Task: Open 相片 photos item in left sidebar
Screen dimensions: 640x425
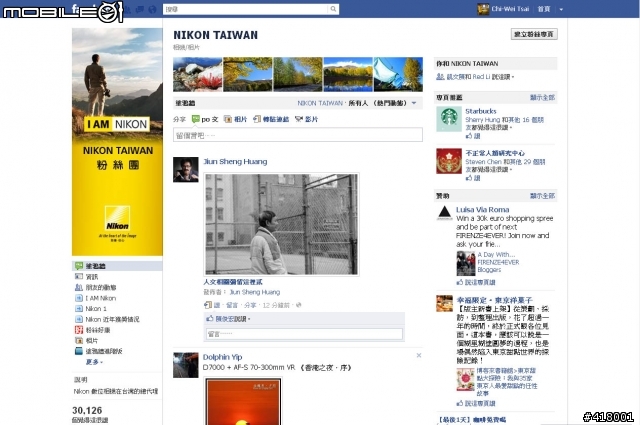Action: (x=87, y=340)
